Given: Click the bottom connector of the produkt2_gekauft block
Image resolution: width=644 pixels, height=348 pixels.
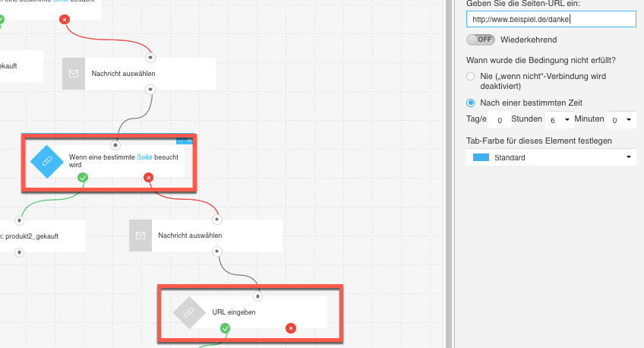Looking at the screenshot, I should pyautogui.click(x=19, y=252).
